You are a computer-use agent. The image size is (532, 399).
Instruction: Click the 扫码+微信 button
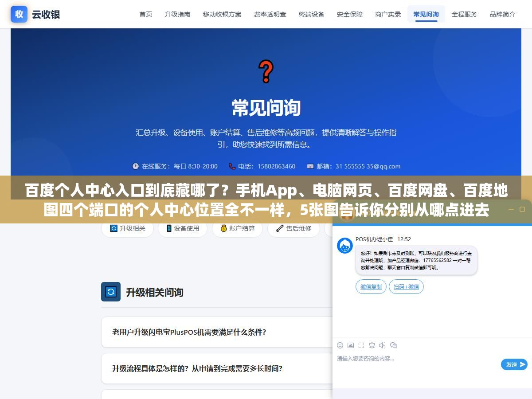[x=406, y=286]
